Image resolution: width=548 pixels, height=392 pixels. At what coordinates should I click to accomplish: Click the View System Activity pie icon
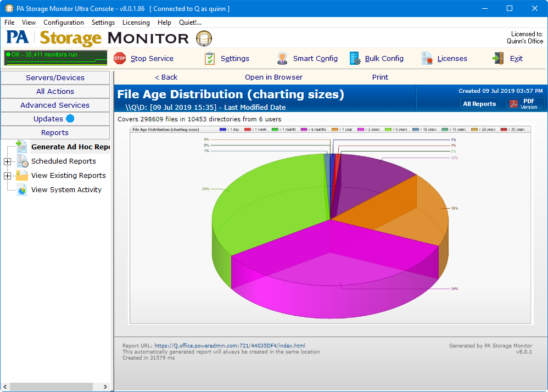[x=22, y=190]
